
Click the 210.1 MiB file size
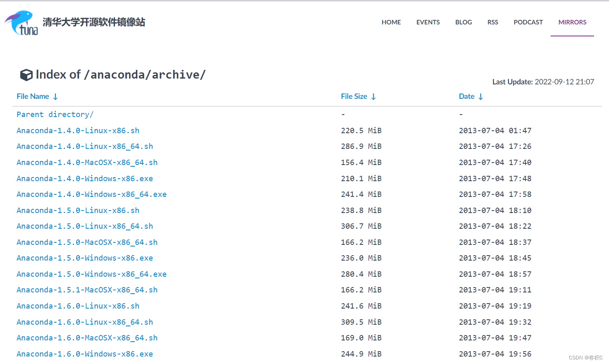361,179
